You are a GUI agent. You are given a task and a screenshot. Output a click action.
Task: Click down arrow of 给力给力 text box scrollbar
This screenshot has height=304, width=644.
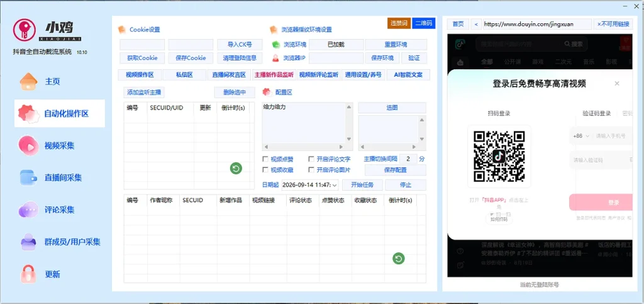349,139
